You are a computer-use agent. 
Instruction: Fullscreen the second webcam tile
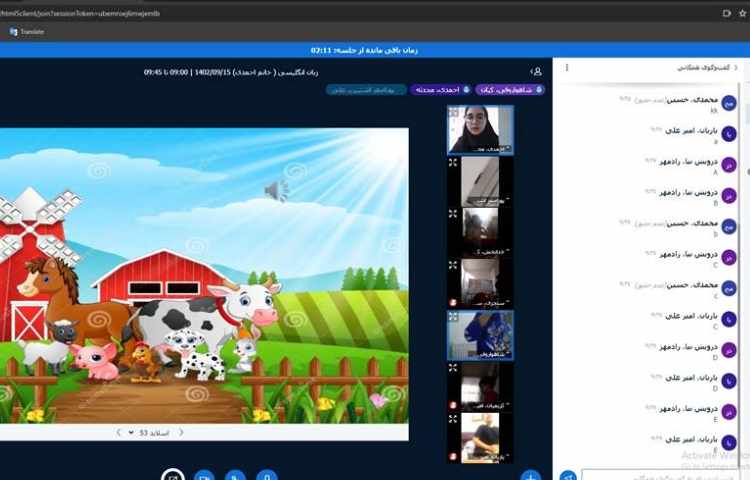(x=453, y=163)
